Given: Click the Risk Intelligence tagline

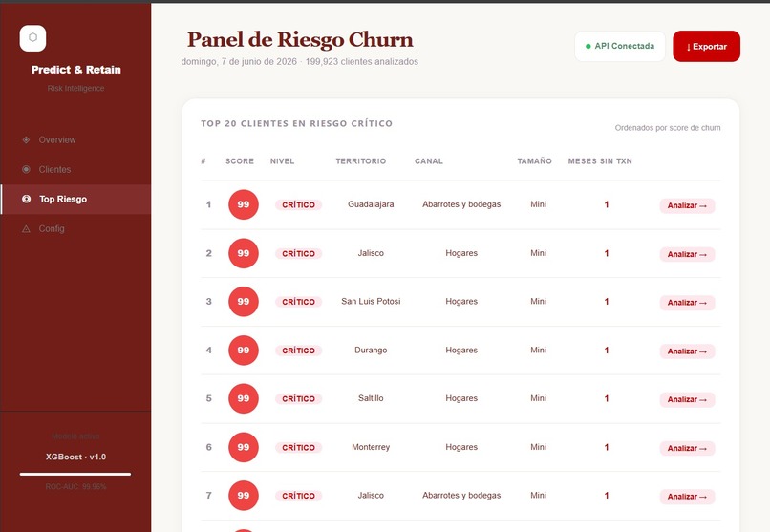Looking at the screenshot, I should 75,88.
